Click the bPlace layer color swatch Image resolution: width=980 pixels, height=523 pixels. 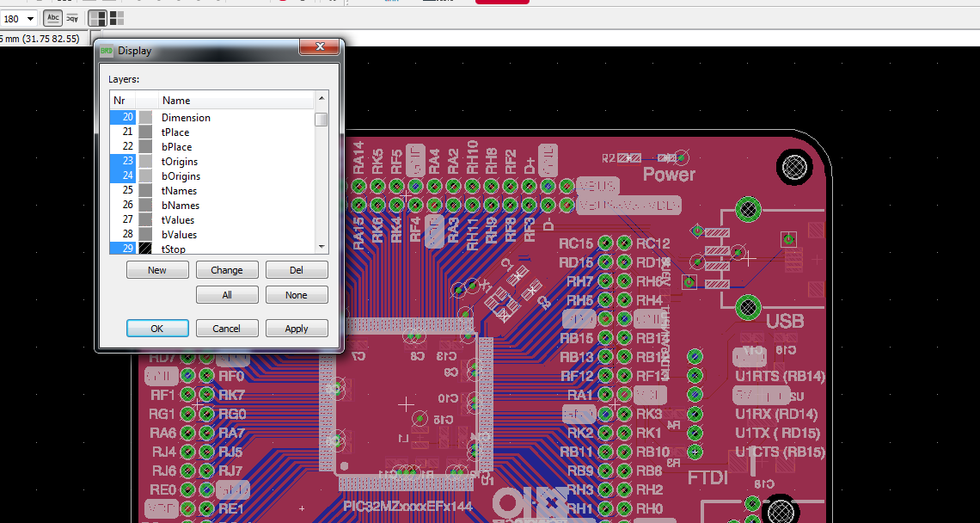coord(145,146)
